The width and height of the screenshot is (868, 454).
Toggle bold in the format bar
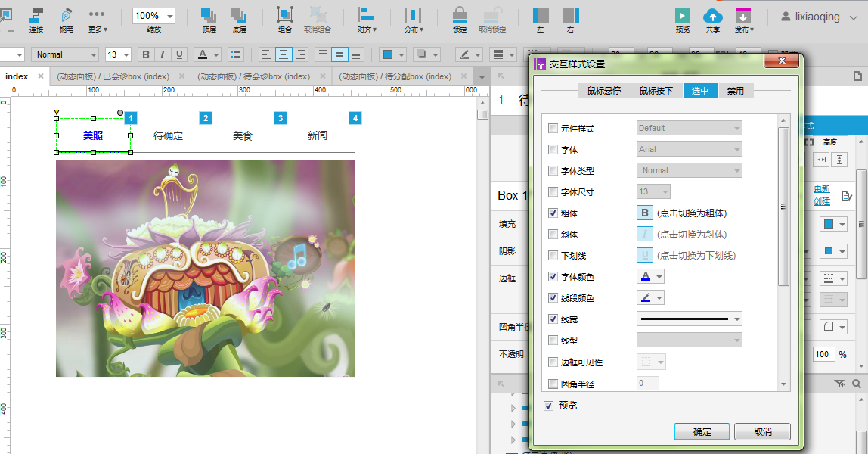coord(146,54)
